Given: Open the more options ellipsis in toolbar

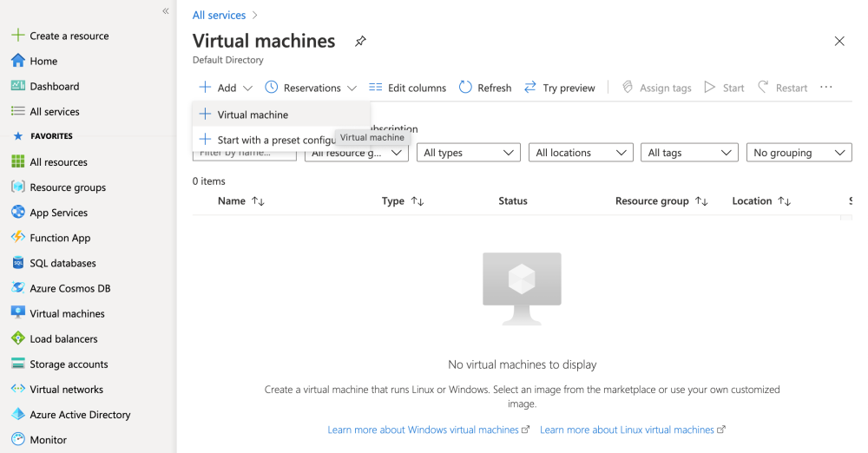Looking at the screenshot, I should coord(825,88).
